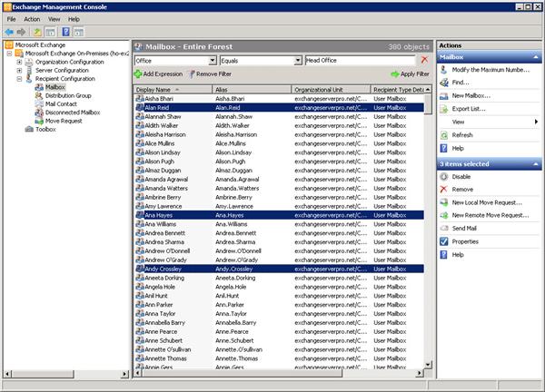Open the Equals operator dropdown
Viewport: 545px width, 392px height.
298,60
